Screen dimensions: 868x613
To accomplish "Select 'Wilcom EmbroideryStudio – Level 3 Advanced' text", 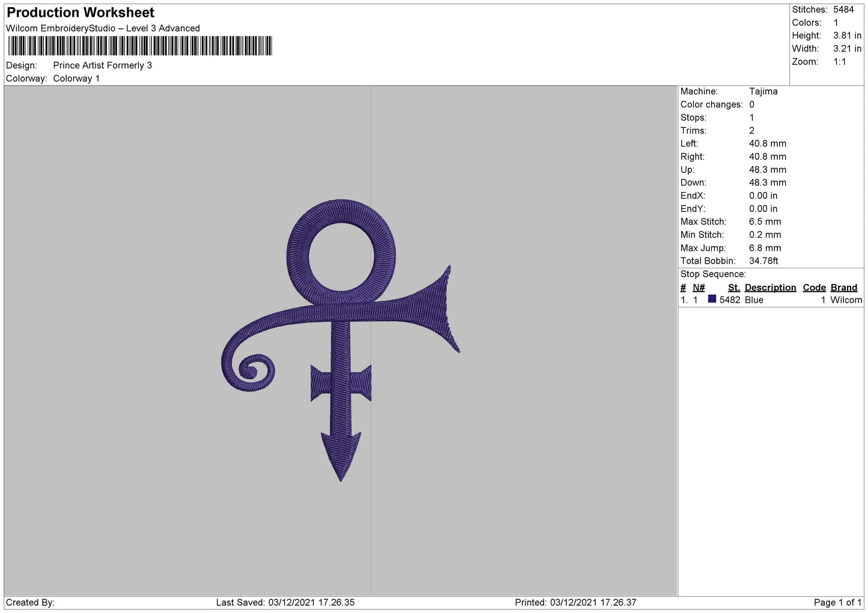I will (x=103, y=28).
